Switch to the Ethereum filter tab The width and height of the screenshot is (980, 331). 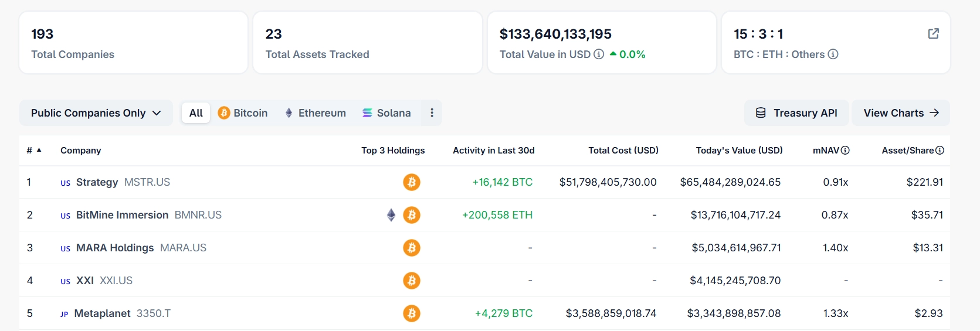[x=316, y=113]
